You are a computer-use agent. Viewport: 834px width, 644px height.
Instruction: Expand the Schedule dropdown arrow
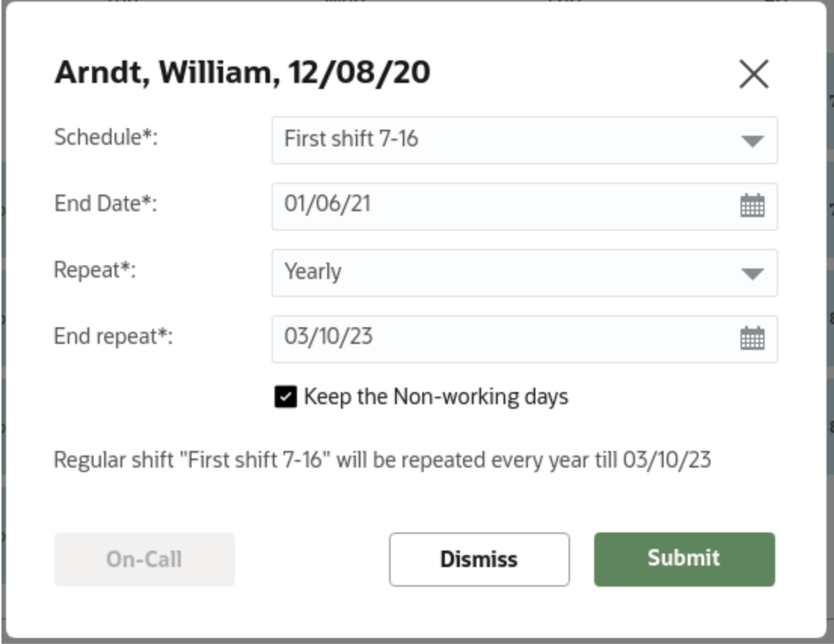752,140
